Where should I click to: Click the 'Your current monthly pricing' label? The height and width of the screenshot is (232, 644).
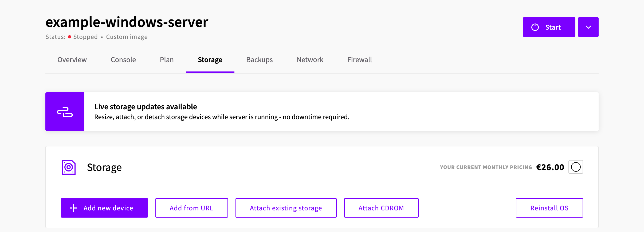[486, 167]
